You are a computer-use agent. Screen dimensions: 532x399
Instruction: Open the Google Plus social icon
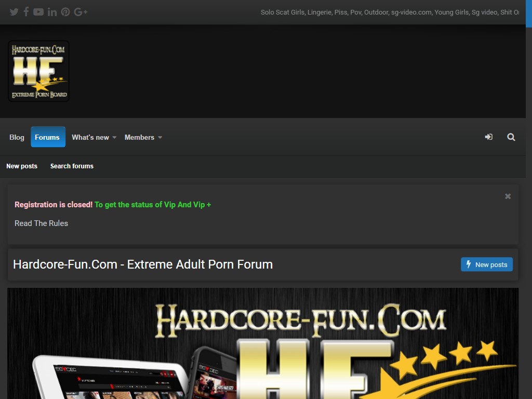[81, 12]
